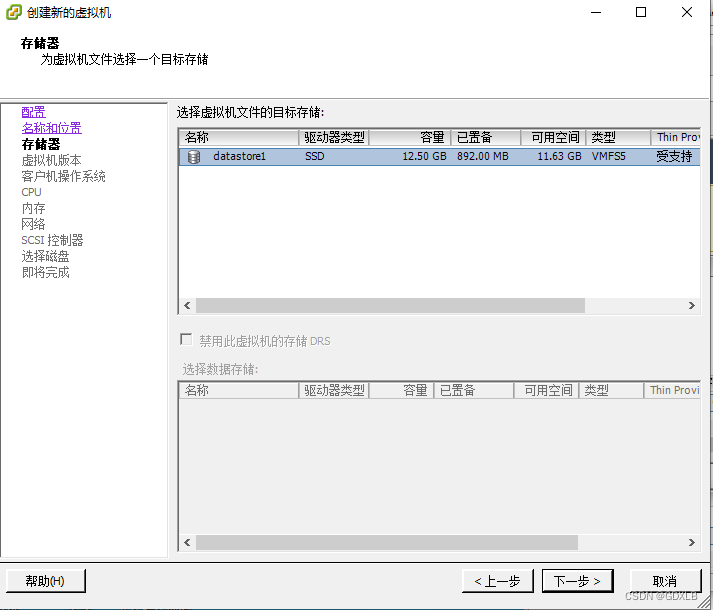713x610 pixels.
Task: Click lower table Thin Provi column header
Action: [672, 390]
